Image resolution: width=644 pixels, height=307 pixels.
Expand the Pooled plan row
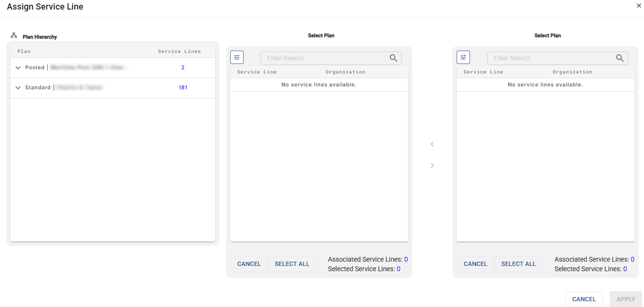click(18, 68)
